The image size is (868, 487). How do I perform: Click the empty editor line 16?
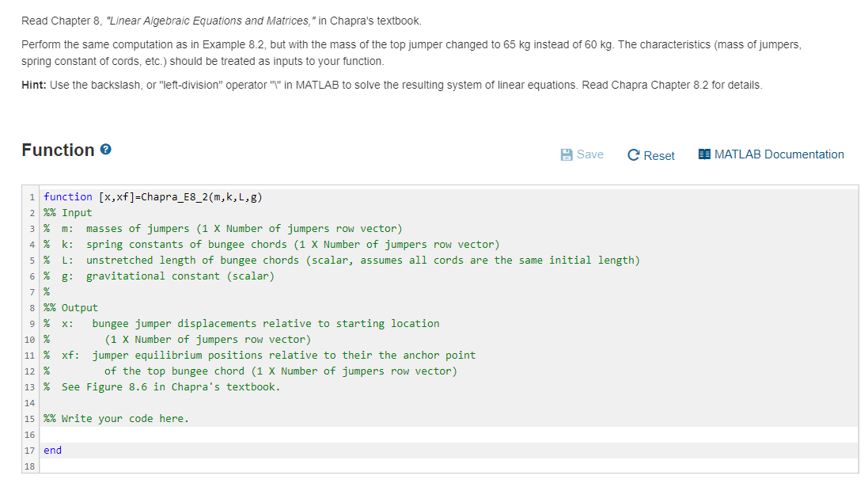(x=158, y=434)
